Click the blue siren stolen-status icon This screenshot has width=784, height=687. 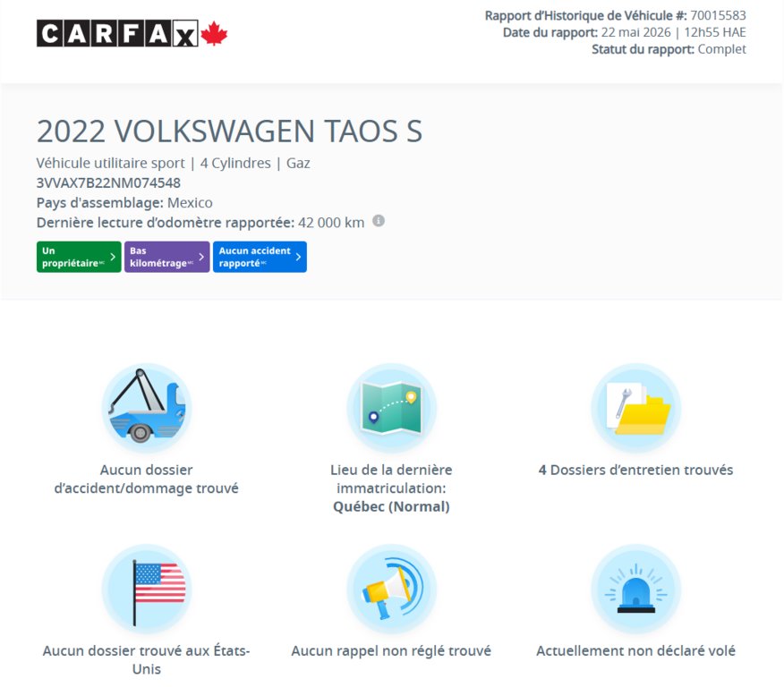(x=636, y=589)
